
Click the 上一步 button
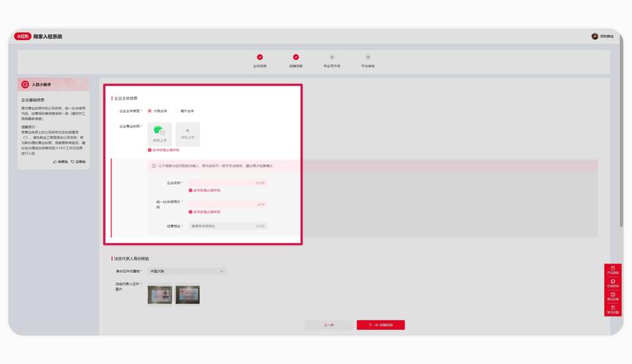pos(328,325)
